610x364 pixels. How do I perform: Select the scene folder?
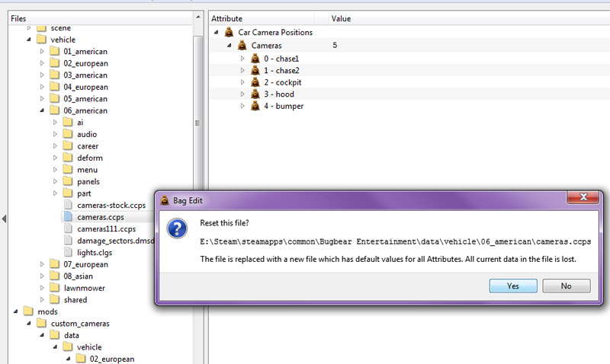click(60, 28)
